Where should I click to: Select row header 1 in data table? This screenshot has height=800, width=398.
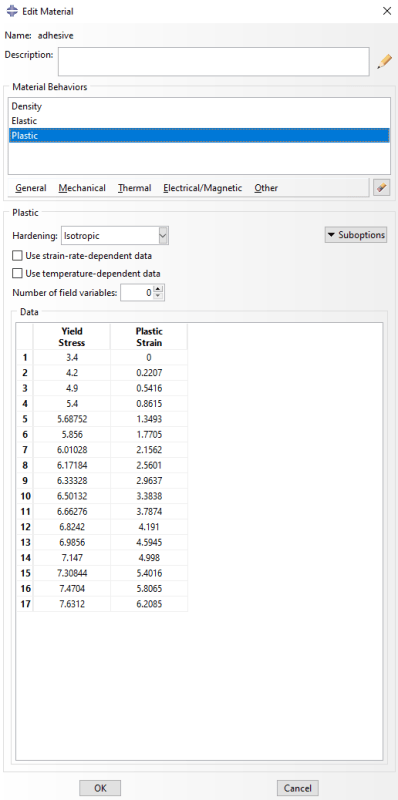click(25, 358)
